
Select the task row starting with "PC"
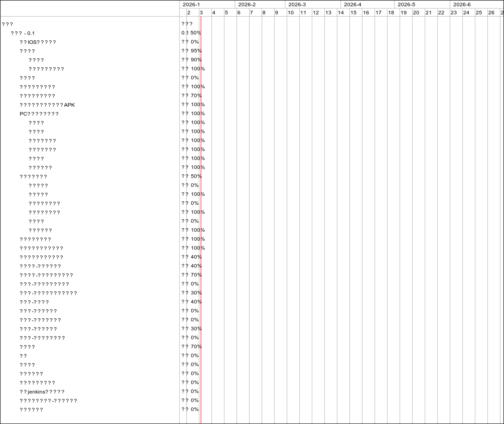click(x=39, y=114)
